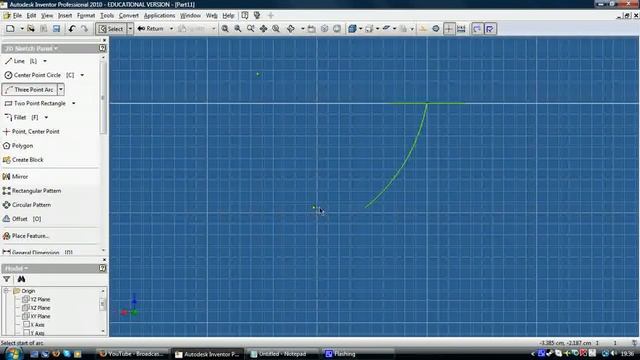Screen dimensions: 640x360
Task: Close the 2D Sketch Panel
Action: [x=104, y=40]
